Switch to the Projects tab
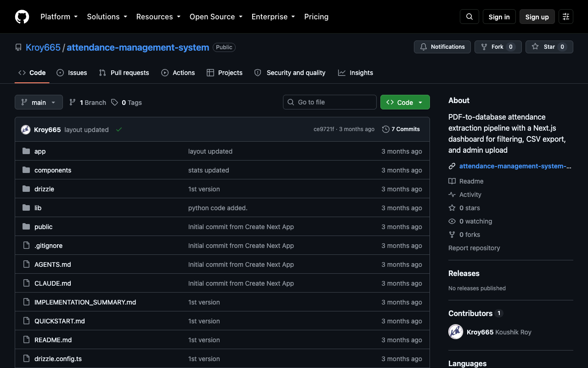 click(x=225, y=73)
